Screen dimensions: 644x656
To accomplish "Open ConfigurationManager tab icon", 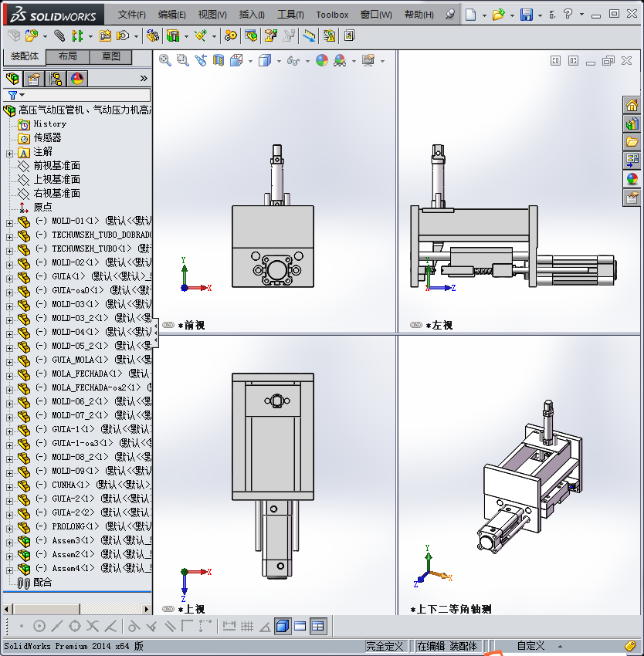I will click(x=56, y=78).
